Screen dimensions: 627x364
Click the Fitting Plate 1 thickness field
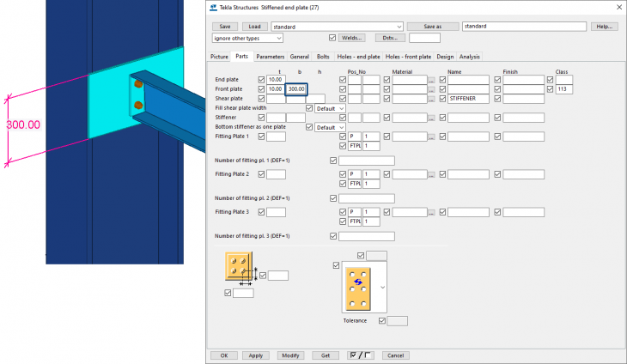276,136
